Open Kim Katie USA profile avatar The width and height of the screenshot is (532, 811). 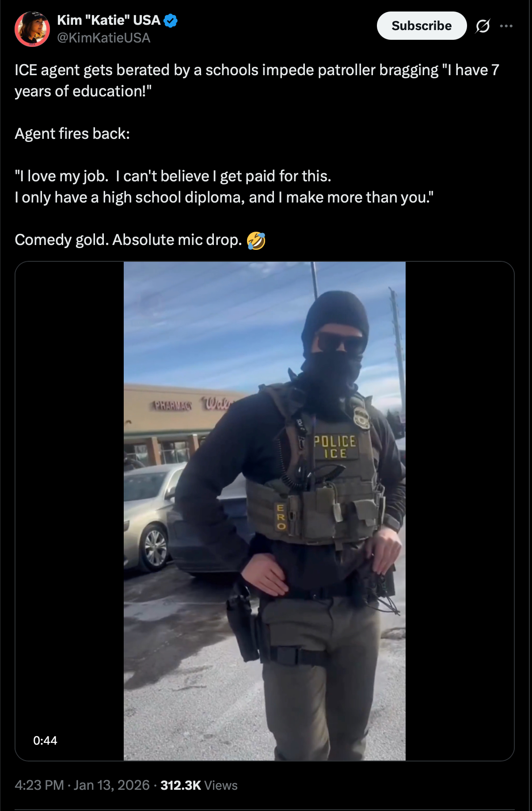coord(32,29)
